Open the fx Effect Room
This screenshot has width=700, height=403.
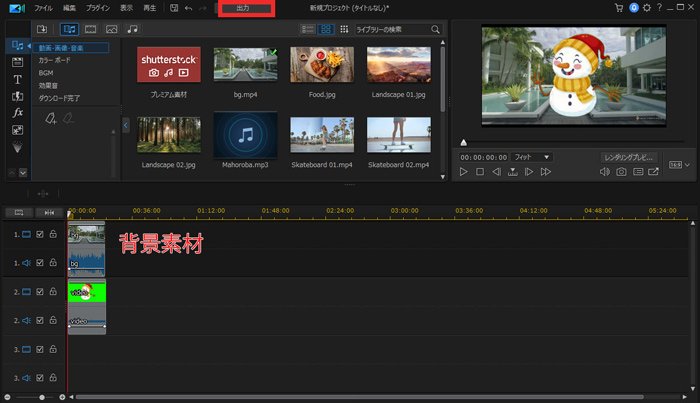point(17,113)
